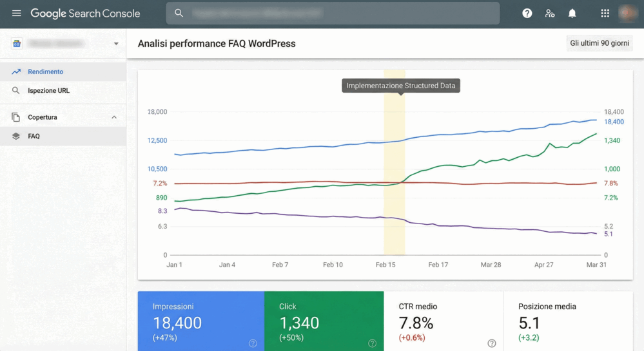Click the CTR medio card help icon

pyautogui.click(x=492, y=343)
